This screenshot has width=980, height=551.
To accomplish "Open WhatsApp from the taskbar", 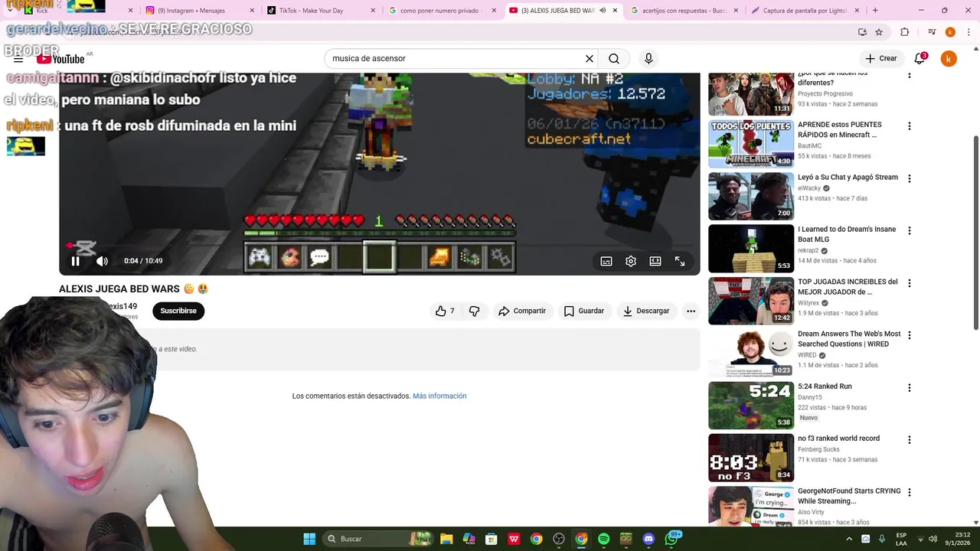I will coord(671,539).
